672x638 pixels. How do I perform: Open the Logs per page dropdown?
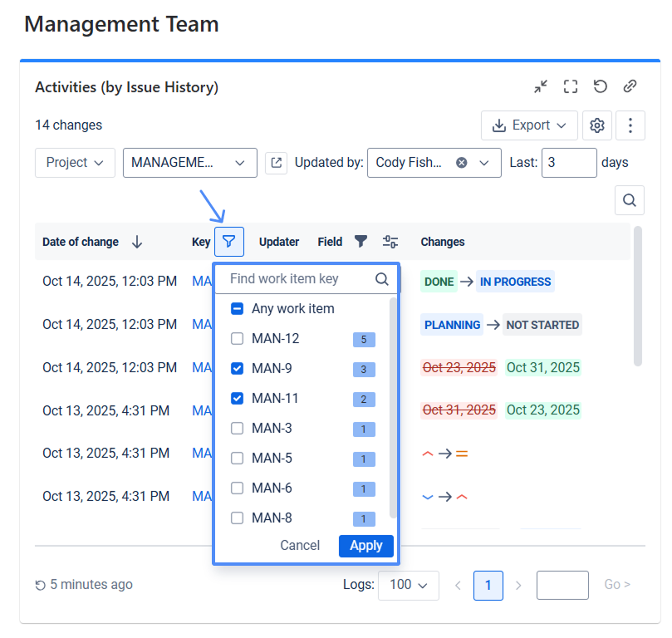pyautogui.click(x=408, y=585)
